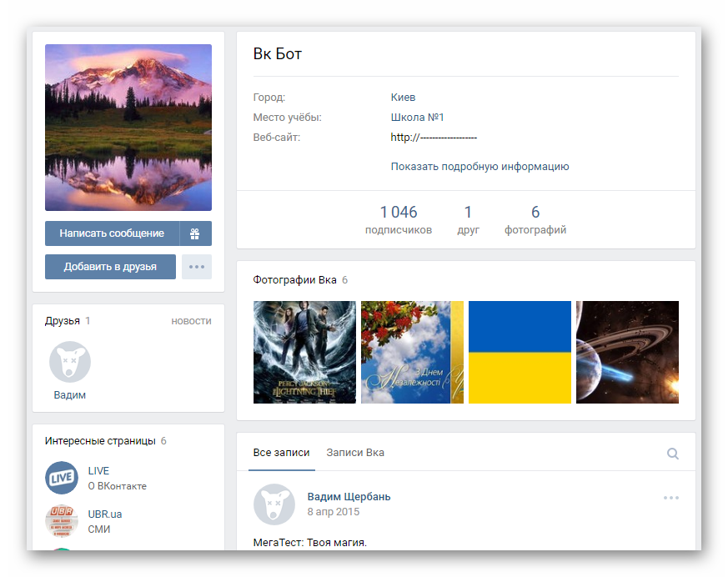Click новости link in friends block
Viewport: 728px width, 577px height.
tap(191, 321)
